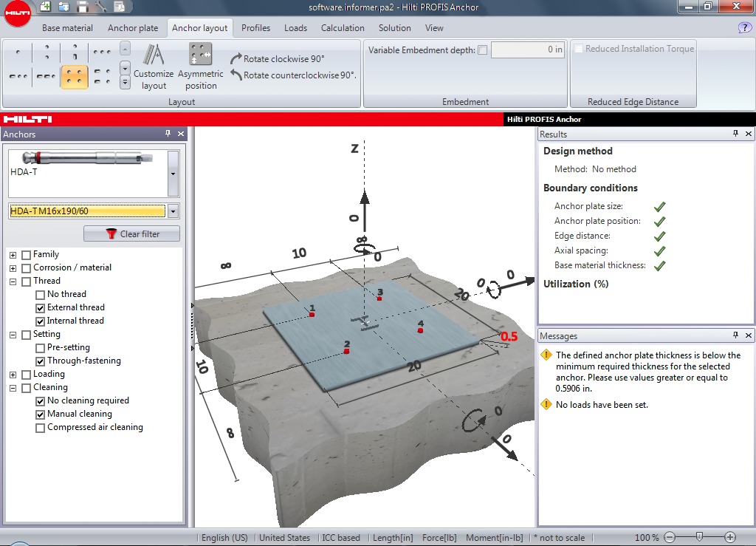
Task: Close the Messages panel
Action: coord(749,335)
